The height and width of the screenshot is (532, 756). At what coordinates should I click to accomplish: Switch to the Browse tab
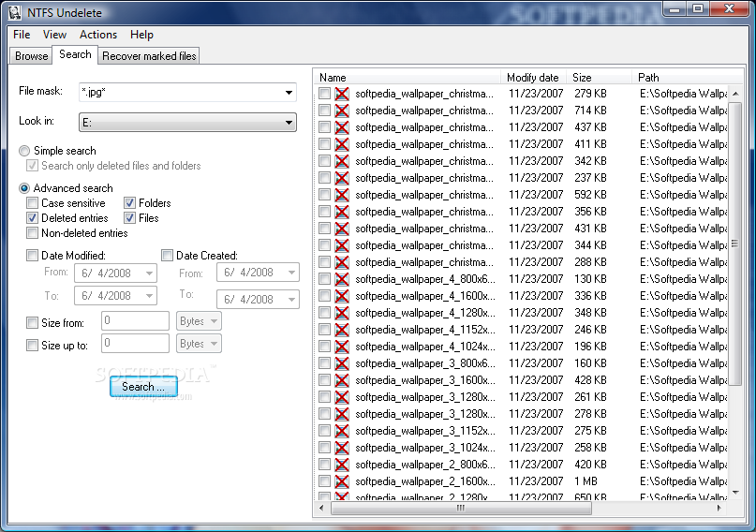(x=31, y=56)
